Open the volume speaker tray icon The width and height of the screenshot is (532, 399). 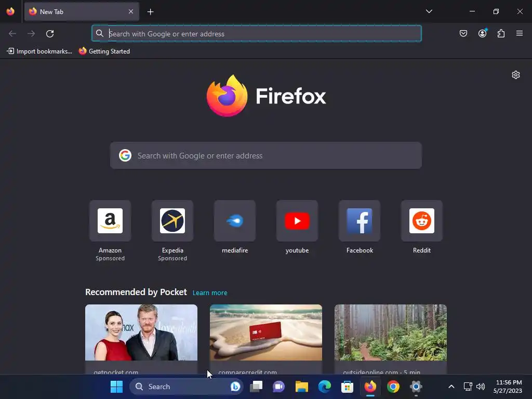(x=481, y=387)
